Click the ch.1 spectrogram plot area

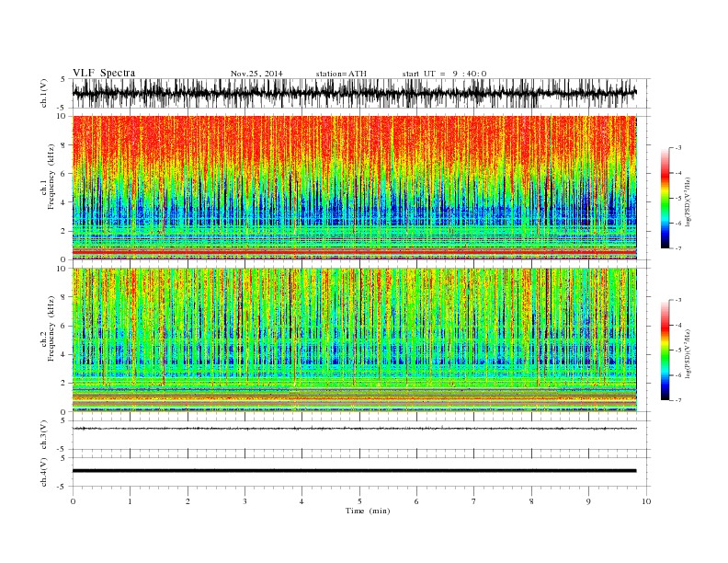pos(355,188)
